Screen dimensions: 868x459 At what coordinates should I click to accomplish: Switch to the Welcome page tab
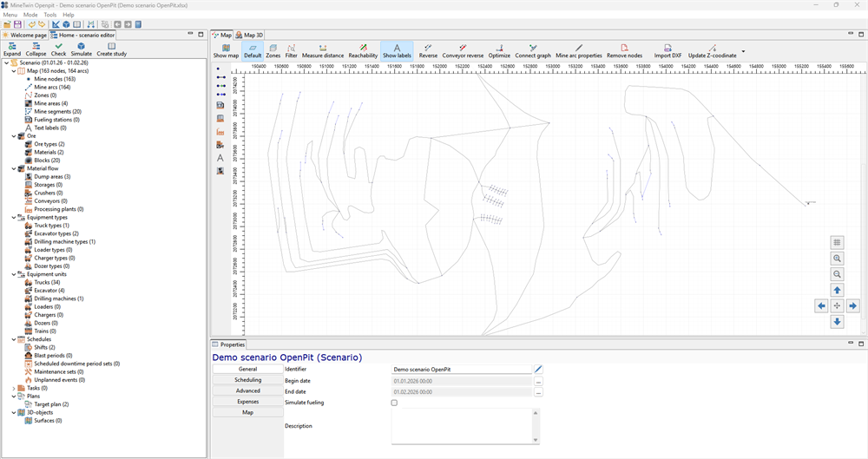click(25, 35)
